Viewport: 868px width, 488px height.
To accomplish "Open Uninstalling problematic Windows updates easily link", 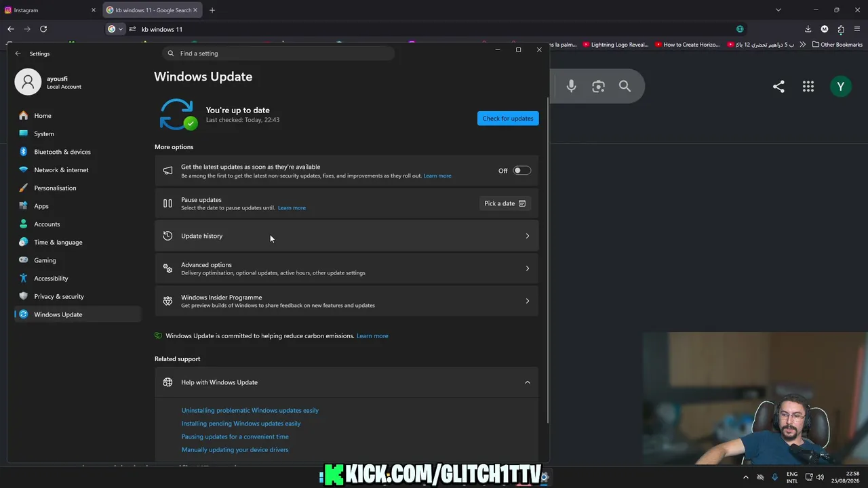I will coord(250,411).
